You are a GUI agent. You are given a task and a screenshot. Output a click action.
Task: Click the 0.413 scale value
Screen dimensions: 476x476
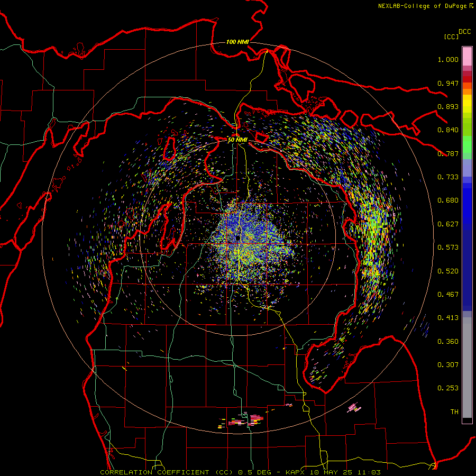click(x=448, y=318)
